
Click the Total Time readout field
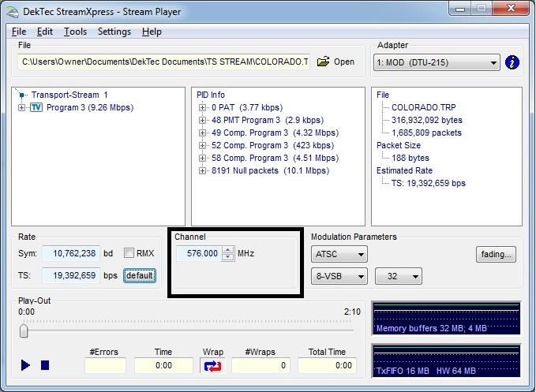click(327, 365)
